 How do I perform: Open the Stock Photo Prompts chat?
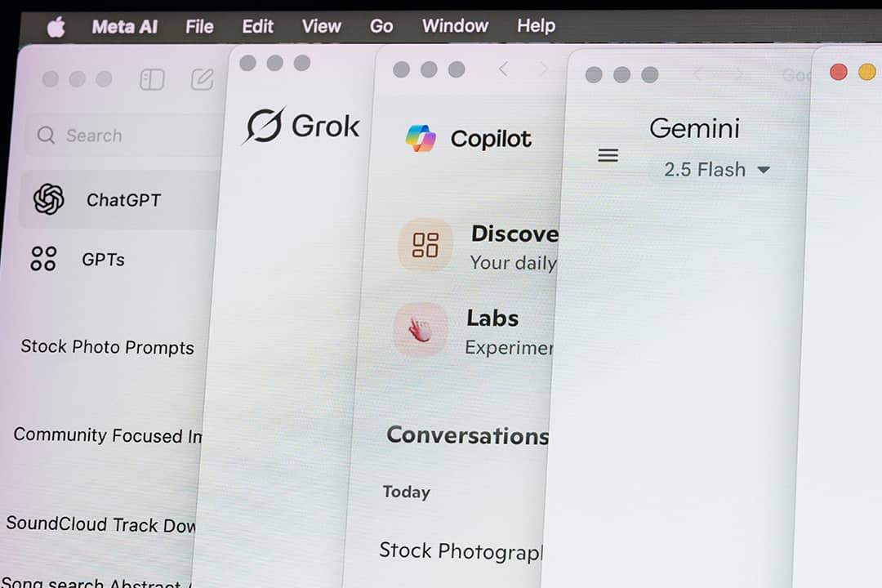click(x=107, y=347)
